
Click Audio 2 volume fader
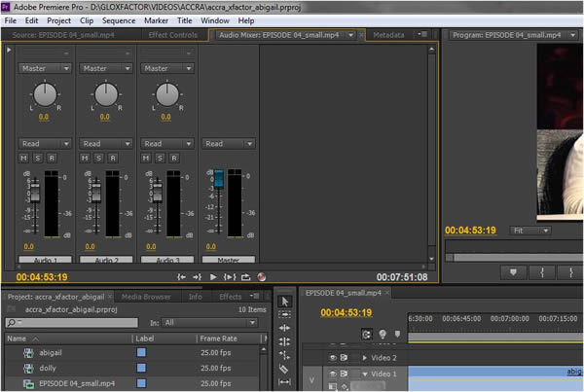96,193
